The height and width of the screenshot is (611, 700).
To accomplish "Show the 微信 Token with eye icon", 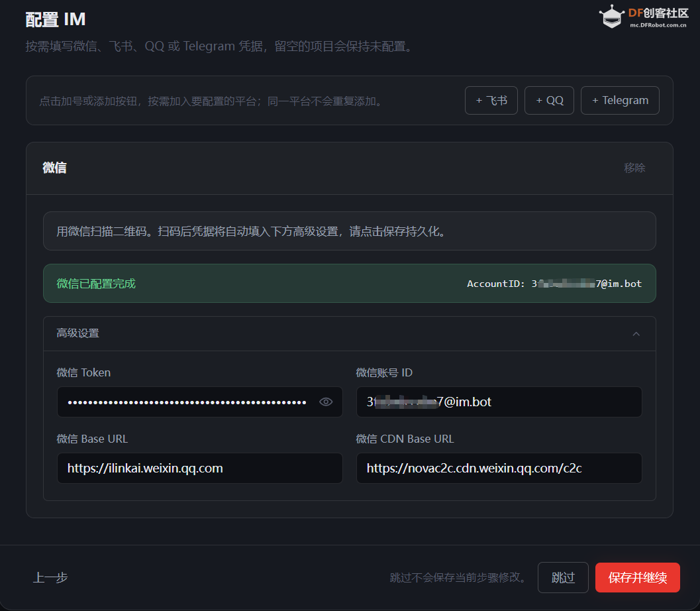I will pos(326,402).
